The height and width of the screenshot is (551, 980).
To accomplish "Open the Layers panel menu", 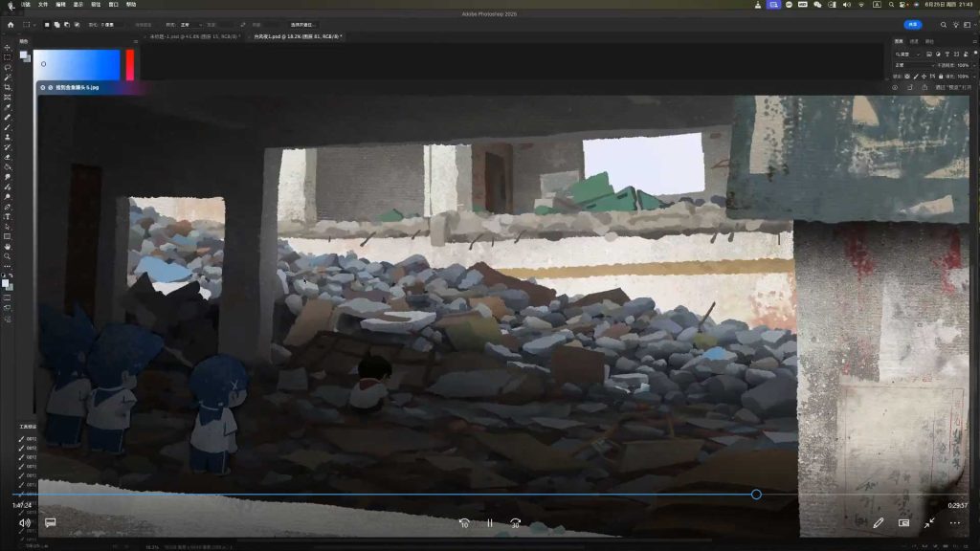I will (975, 41).
